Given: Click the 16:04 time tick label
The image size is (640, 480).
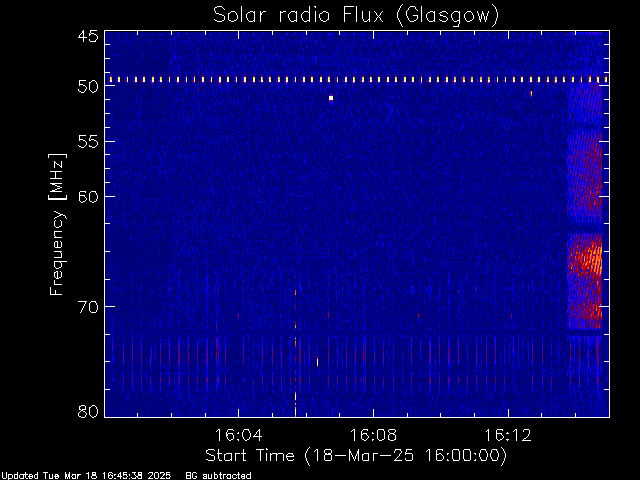Looking at the screenshot, I should coord(238,435).
